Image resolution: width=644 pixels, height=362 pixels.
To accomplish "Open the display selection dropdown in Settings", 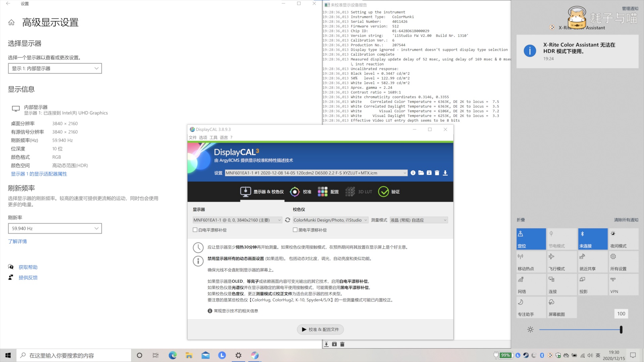I will click(x=55, y=68).
